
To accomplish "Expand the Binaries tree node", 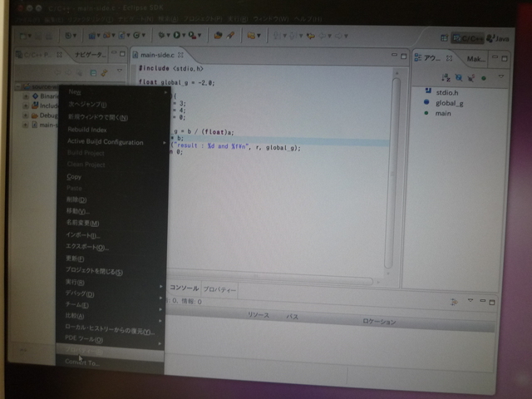I will (x=24, y=96).
